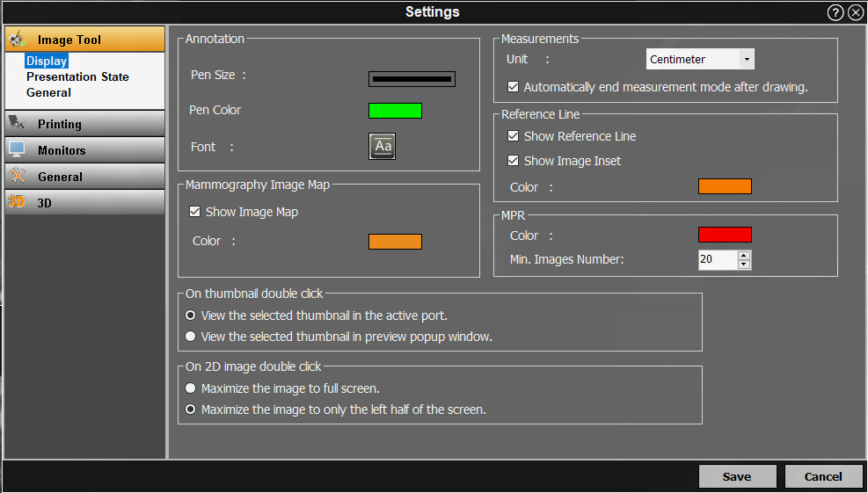Disable automatically end measurement mode checkbox

[514, 87]
